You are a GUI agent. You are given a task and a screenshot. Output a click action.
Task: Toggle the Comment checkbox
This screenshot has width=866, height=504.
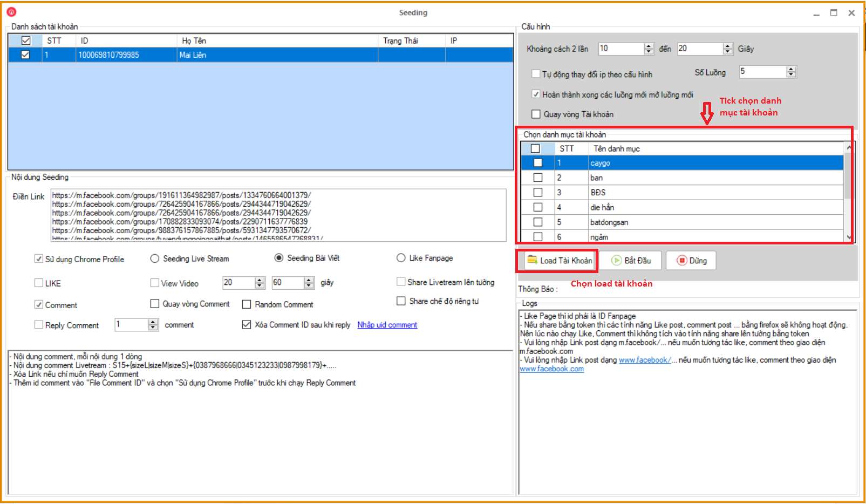(39, 304)
